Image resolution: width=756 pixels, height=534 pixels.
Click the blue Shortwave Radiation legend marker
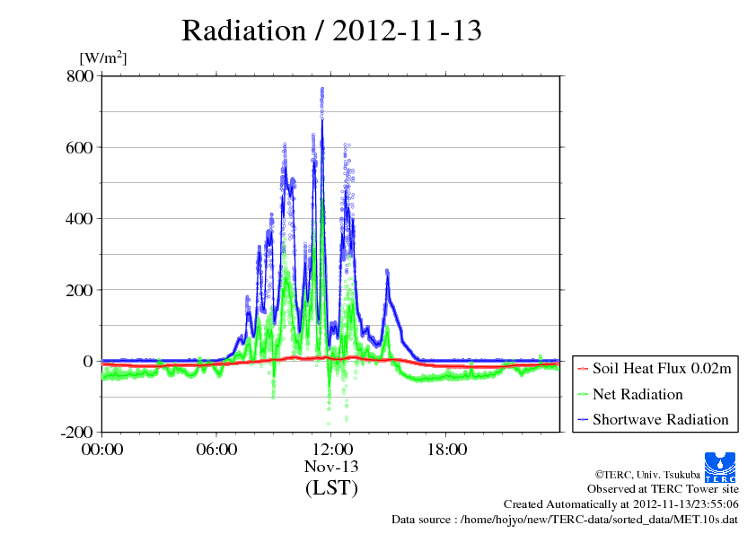583,420
